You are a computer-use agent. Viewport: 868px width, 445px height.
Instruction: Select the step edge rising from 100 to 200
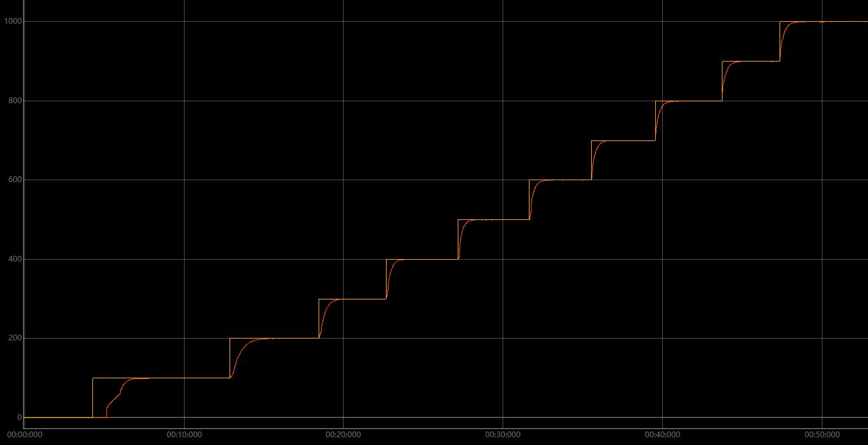230,358
